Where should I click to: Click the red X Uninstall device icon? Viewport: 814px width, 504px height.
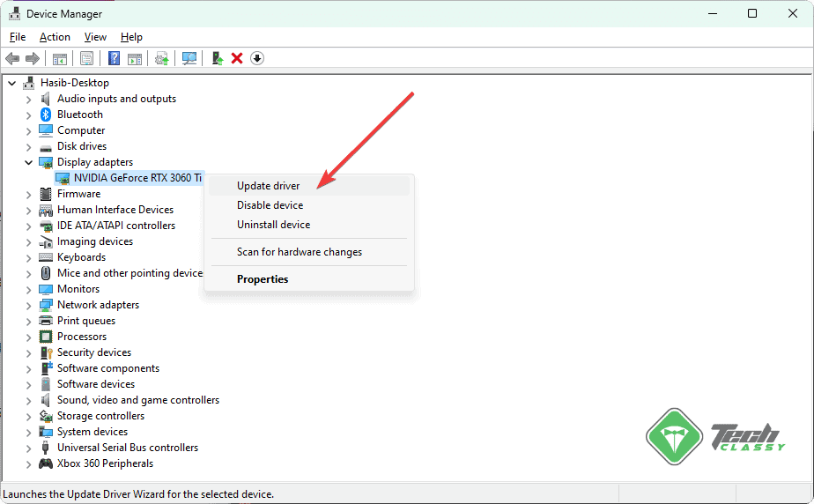click(x=237, y=58)
